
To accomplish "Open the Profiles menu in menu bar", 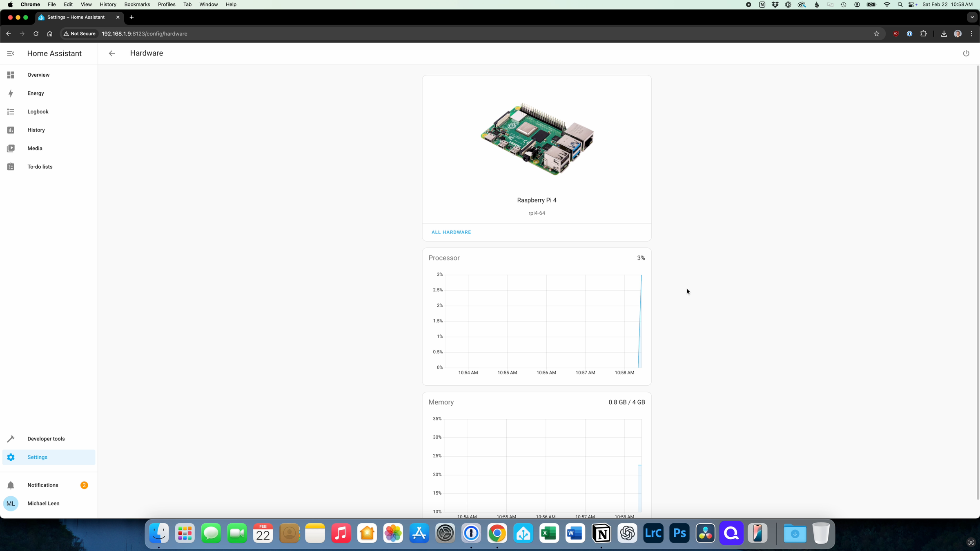I will (166, 4).
